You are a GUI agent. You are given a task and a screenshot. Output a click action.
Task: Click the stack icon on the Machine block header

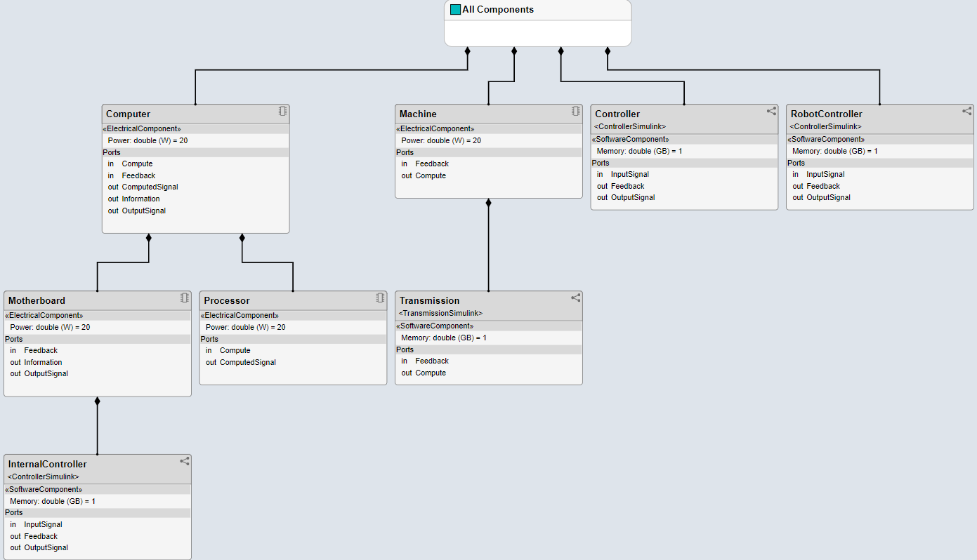click(576, 111)
